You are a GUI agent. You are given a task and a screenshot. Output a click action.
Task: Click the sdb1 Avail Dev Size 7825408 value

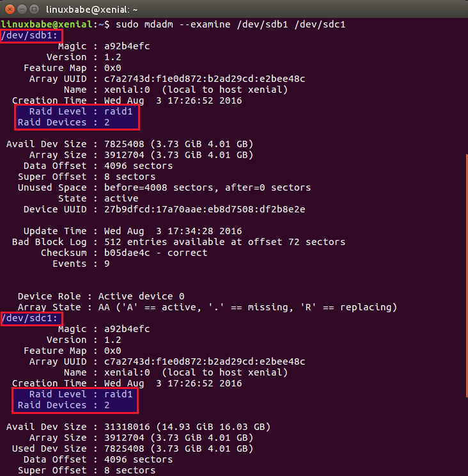178,144
